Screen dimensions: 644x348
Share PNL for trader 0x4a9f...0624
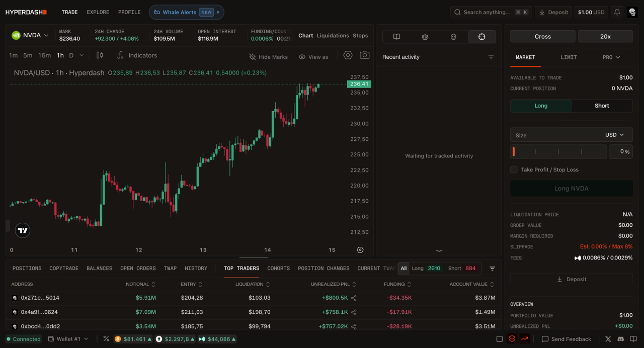[x=354, y=312]
